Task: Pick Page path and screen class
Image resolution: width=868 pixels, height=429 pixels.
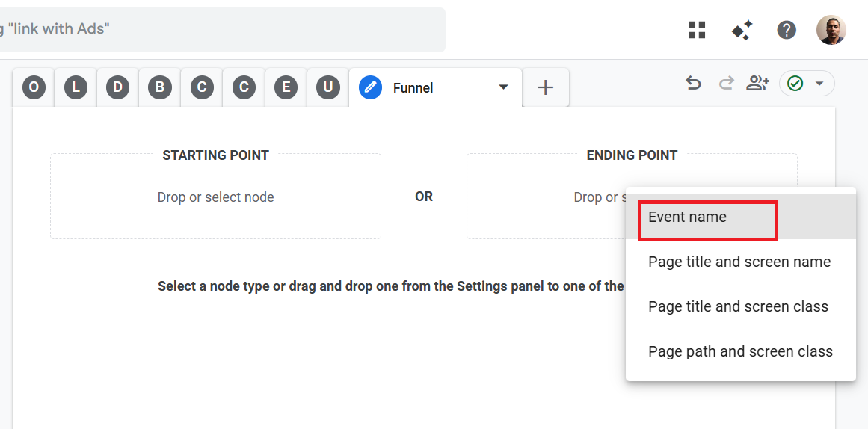Action: pos(740,352)
